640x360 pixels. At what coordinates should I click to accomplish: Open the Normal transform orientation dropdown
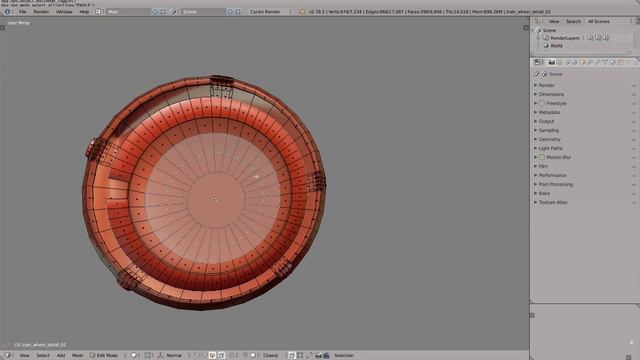tap(174, 356)
